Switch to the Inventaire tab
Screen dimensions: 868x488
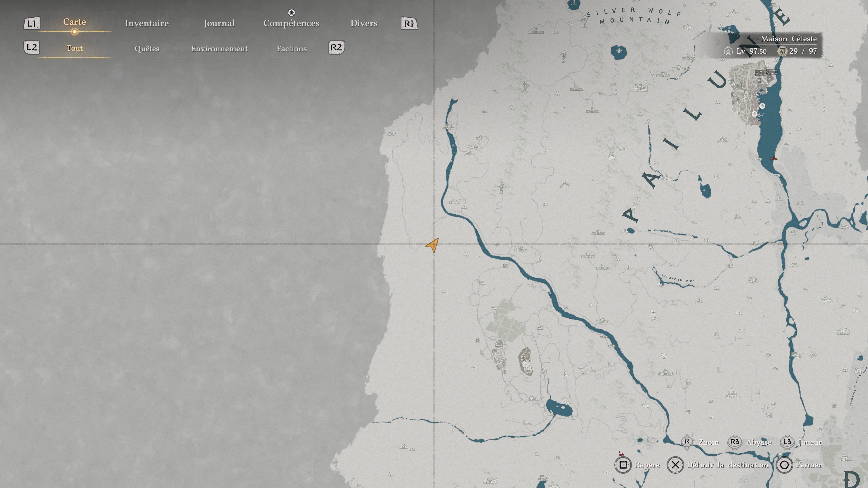pos(147,23)
